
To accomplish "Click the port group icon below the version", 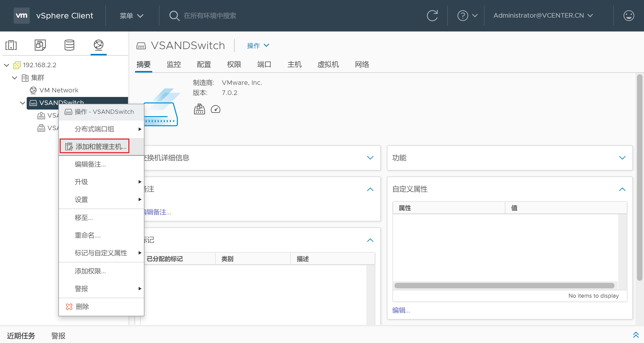I will [x=199, y=109].
